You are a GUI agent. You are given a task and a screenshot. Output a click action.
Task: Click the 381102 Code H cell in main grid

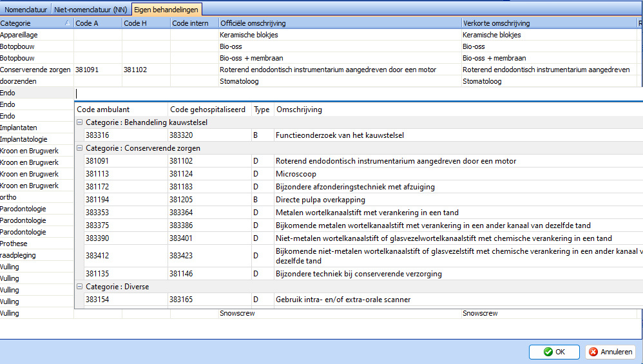click(x=146, y=70)
